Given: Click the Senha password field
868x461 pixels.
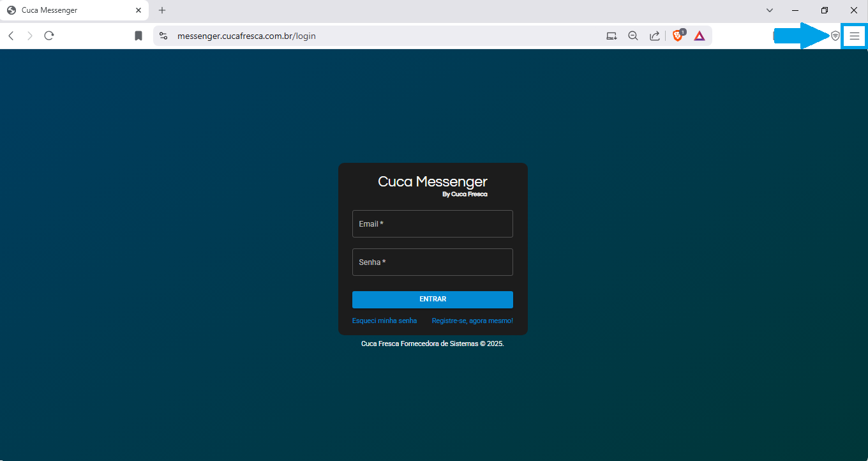Looking at the screenshot, I should (433, 262).
